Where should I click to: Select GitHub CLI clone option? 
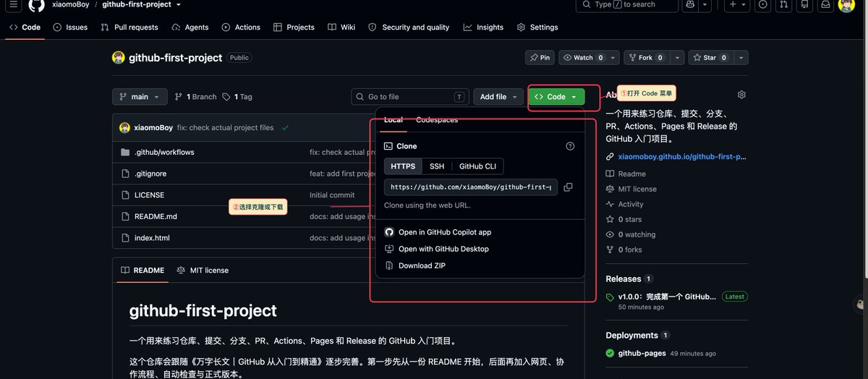pyautogui.click(x=477, y=166)
